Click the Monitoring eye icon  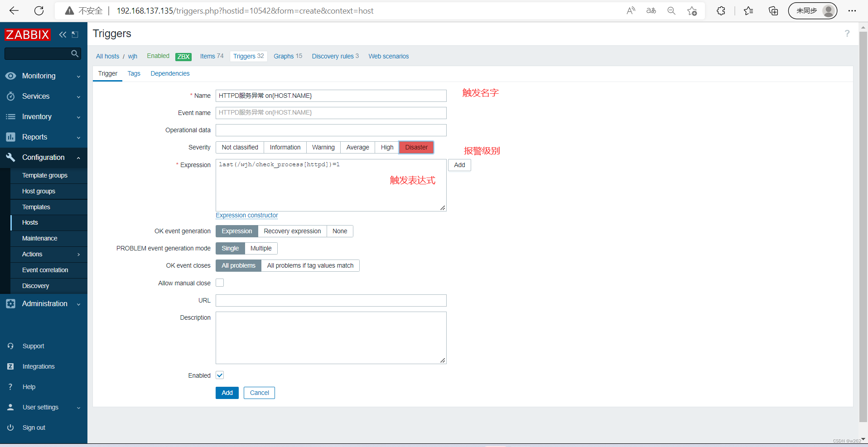(x=10, y=76)
